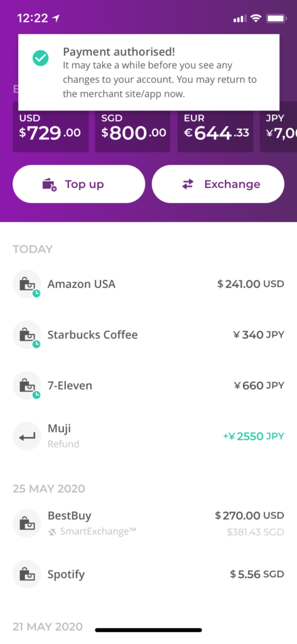Tap the Amazon USA shopping bag icon
Image resolution: width=297 pixels, height=644 pixels.
pos(27,284)
